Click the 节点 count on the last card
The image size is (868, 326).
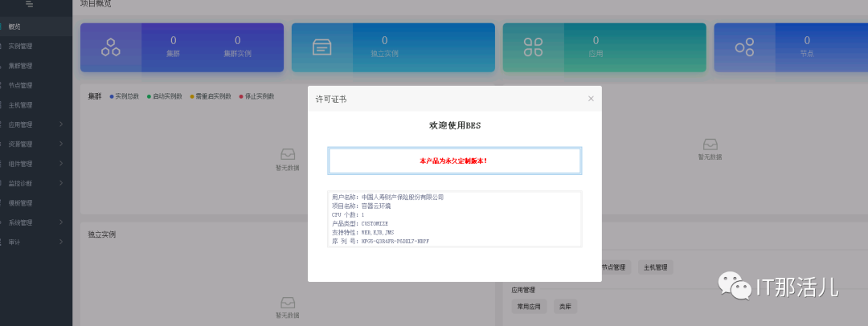(807, 40)
